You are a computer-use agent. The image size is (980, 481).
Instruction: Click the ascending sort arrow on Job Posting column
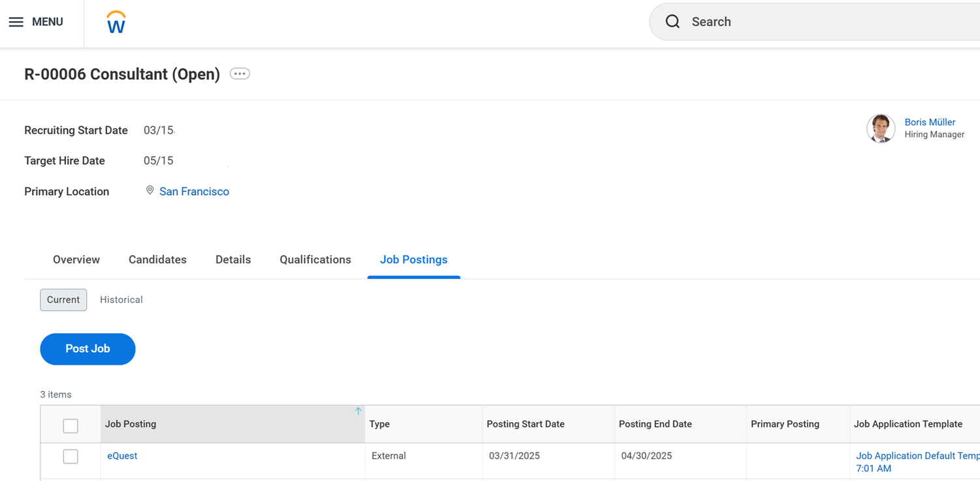coord(358,411)
